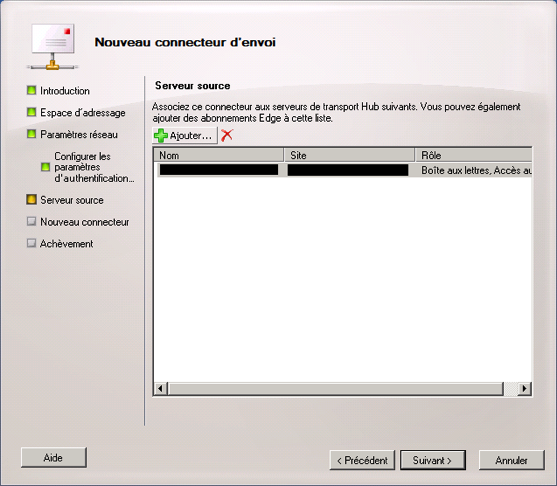Click the grey Achèvement step square

pyautogui.click(x=31, y=243)
